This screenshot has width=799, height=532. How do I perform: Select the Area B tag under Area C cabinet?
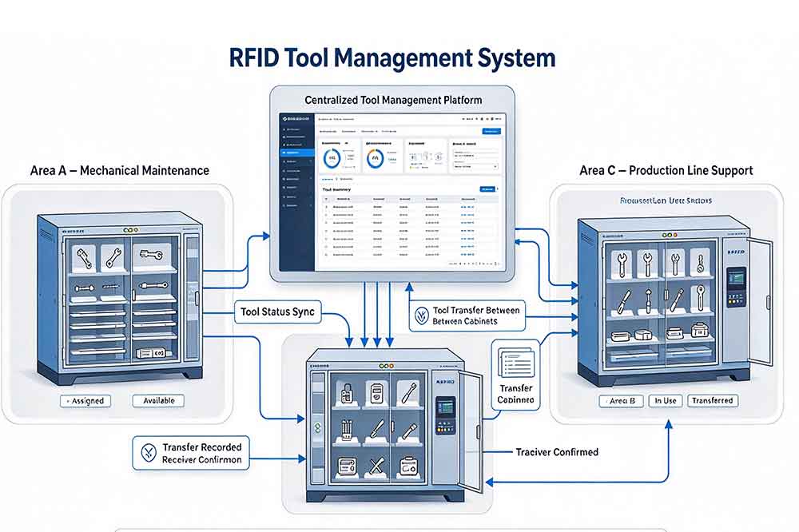coord(621,401)
